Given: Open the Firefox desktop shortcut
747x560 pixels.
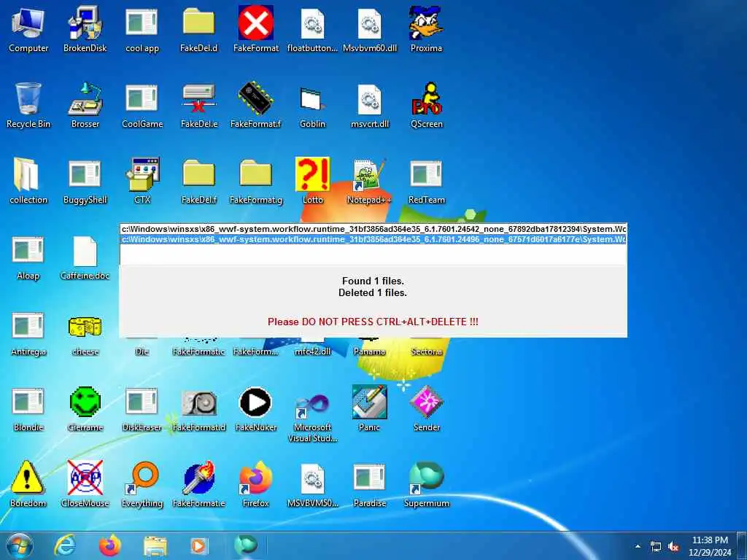Looking at the screenshot, I should point(256,484).
